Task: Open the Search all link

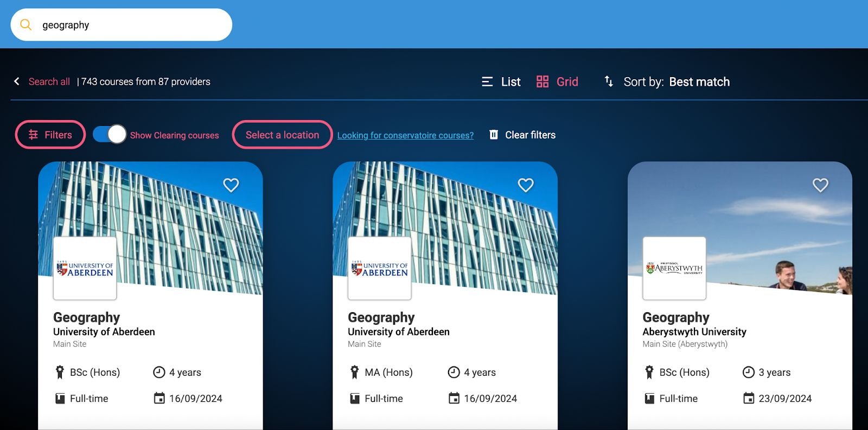Action: (x=49, y=81)
